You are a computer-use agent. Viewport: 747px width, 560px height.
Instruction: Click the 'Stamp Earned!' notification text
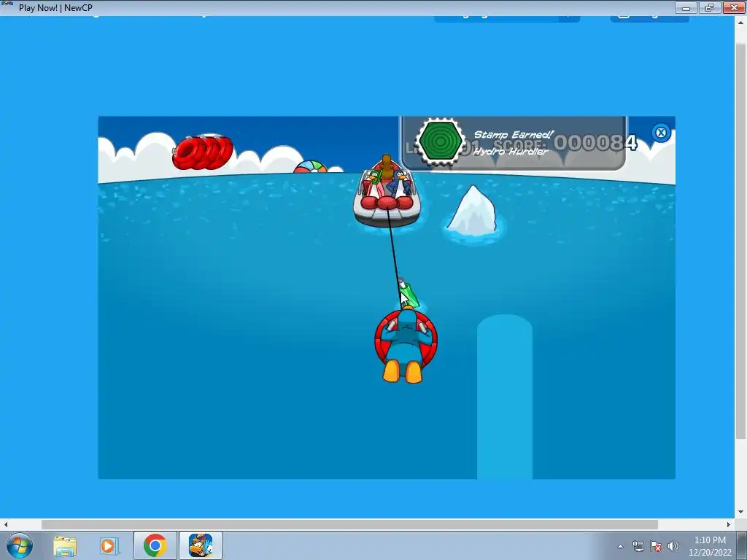click(514, 135)
